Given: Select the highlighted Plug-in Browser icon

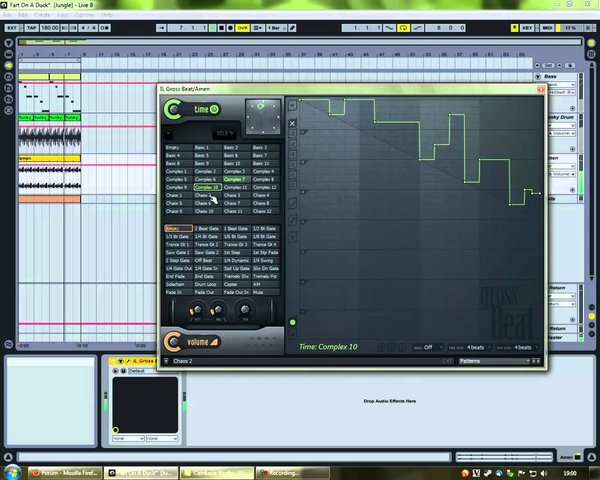Looking at the screenshot, I should click(8, 65).
